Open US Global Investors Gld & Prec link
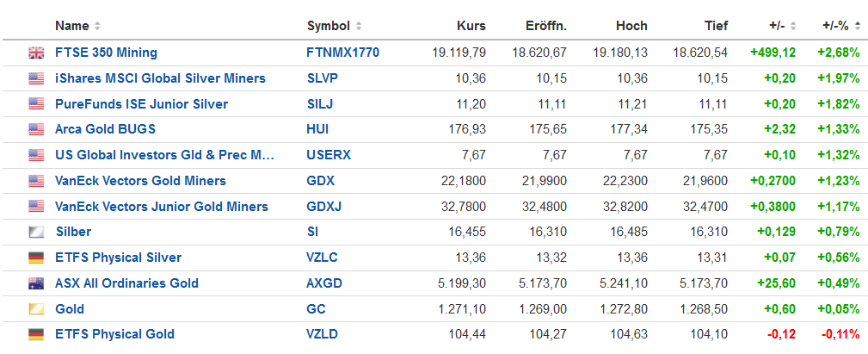 [x=164, y=155]
